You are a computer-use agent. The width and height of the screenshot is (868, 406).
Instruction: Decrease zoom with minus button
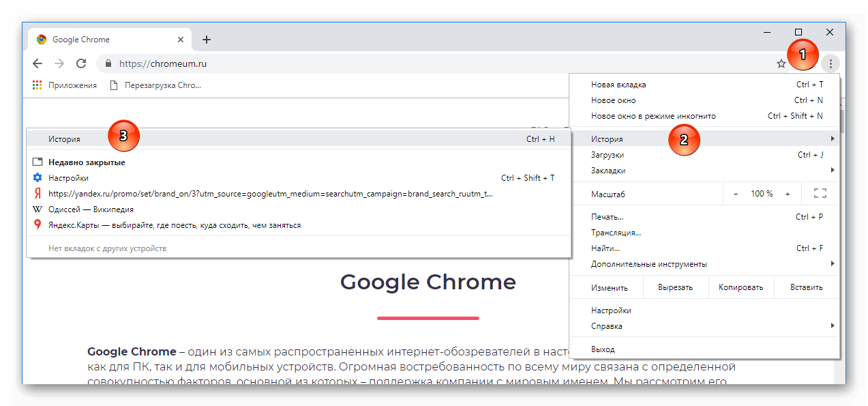pyautogui.click(x=736, y=194)
